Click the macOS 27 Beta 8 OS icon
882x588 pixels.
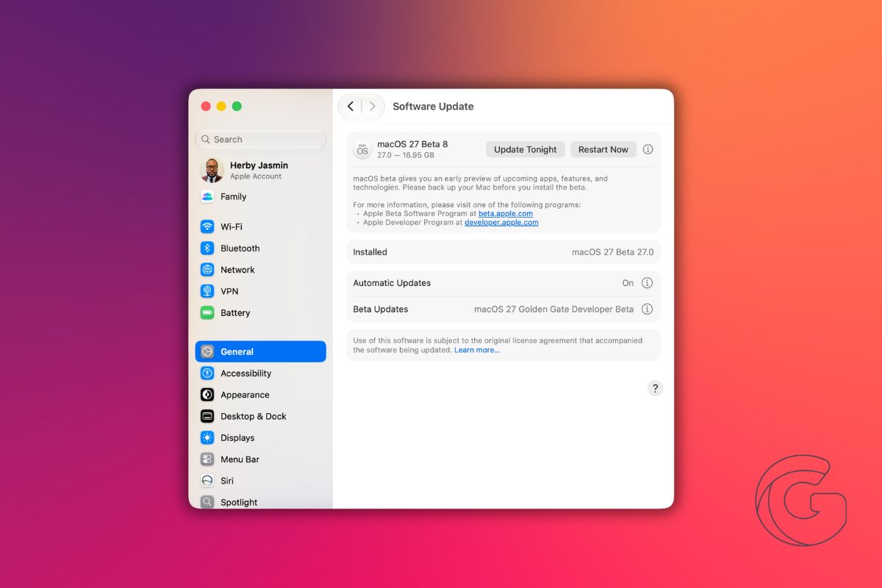[x=362, y=150]
